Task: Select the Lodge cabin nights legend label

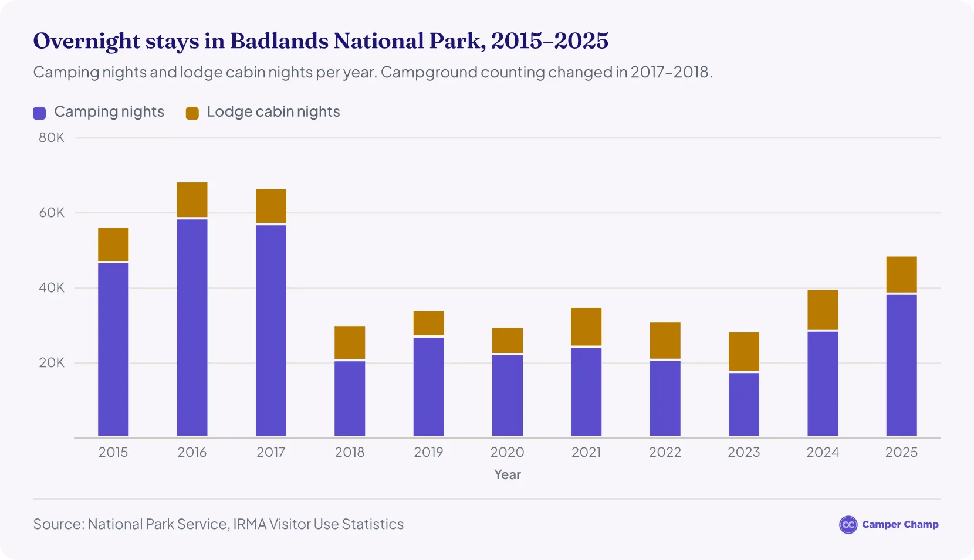Action: click(x=273, y=112)
